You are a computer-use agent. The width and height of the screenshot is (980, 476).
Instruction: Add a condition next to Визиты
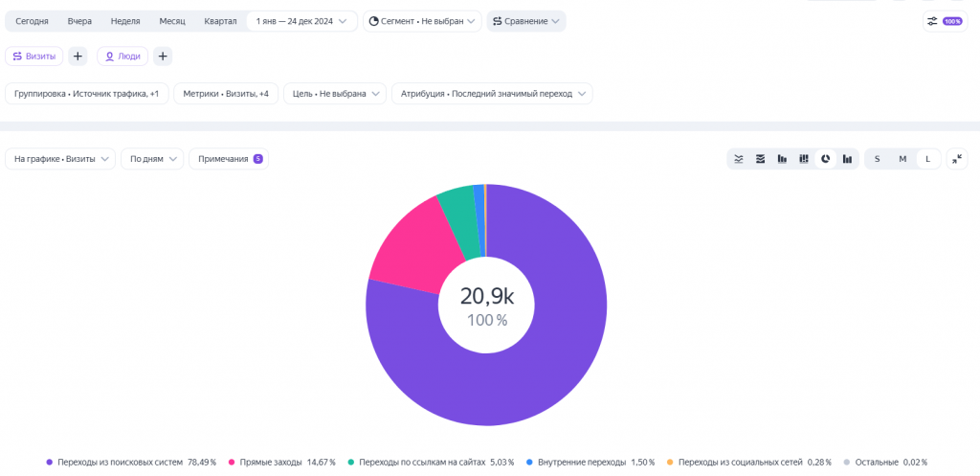[78, 57]
